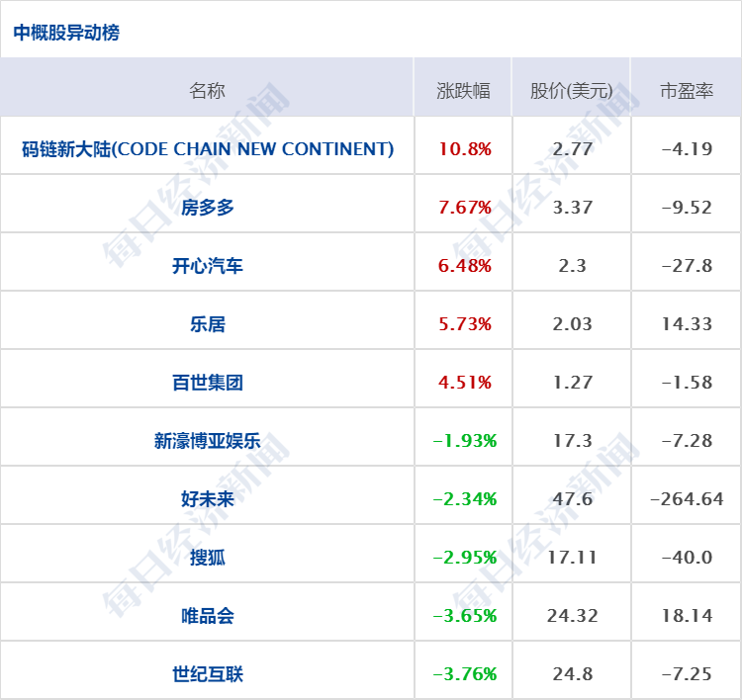Select the 世纪互联 stock name

click(x=208, y=674)
